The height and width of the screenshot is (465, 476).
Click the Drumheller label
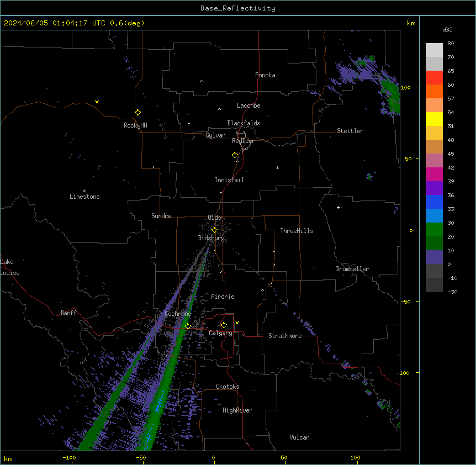pos(352,269)
